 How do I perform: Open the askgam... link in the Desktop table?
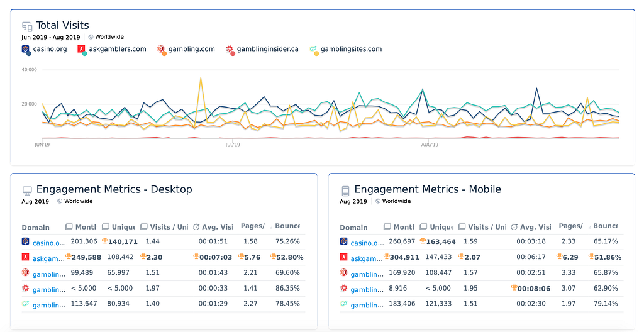[x=49, y=258]
